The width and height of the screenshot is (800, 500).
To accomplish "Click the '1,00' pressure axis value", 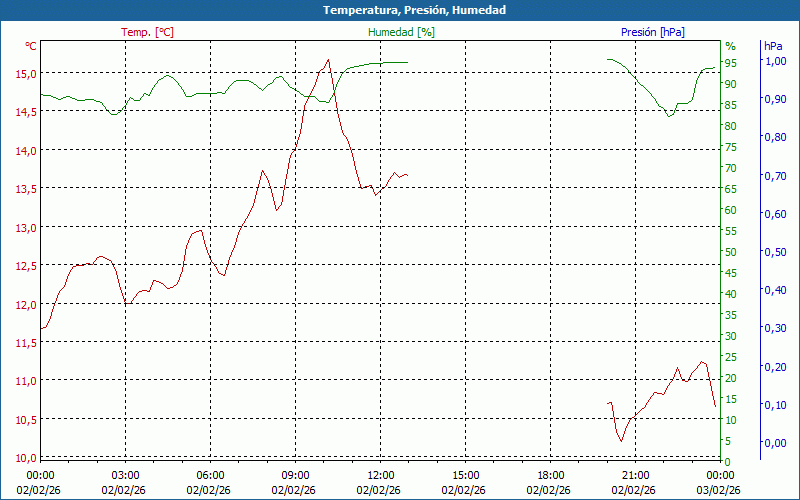I will [775, 61].
